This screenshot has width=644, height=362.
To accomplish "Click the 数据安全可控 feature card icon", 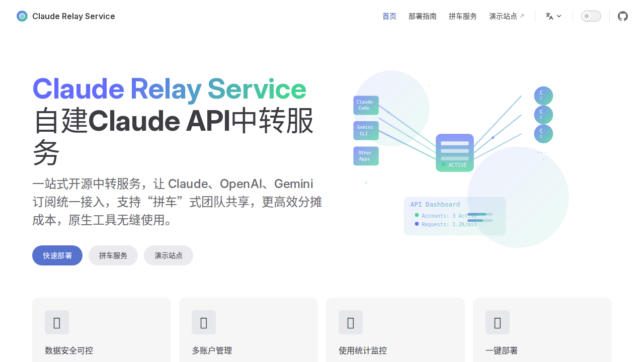I will (57, 322).
